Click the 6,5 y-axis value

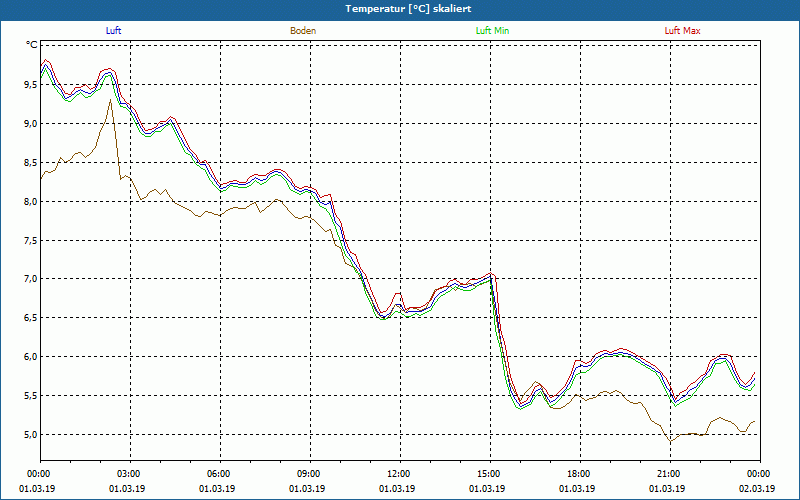click(x=29, y=318)
